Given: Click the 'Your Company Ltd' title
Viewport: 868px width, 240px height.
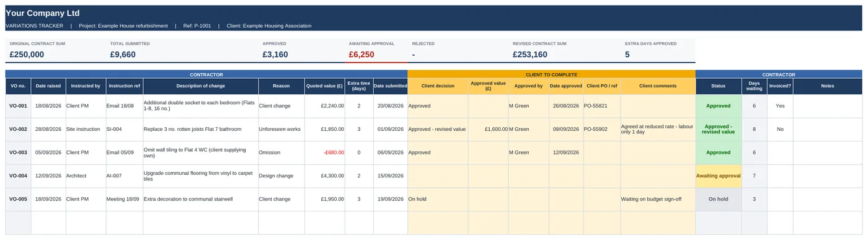Looking at the screenshot, I should 43,13.
